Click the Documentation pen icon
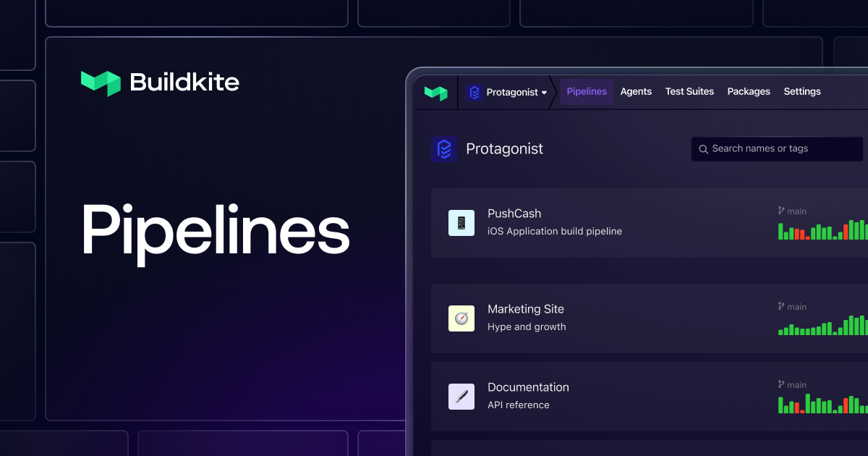 pyautogui.click(x=461, y=396)
